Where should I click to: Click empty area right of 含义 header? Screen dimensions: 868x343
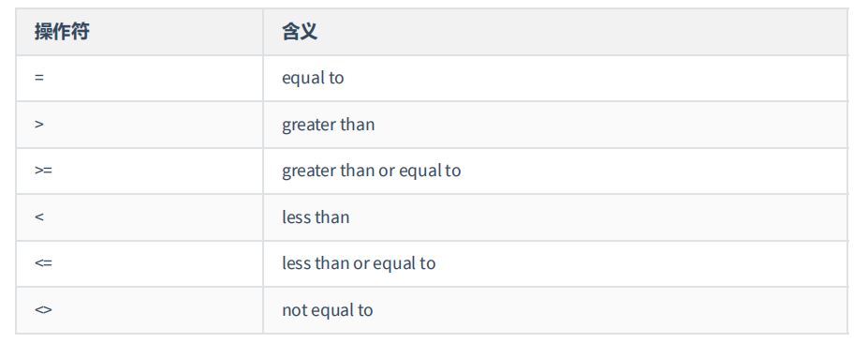click(x=581, y=32)
